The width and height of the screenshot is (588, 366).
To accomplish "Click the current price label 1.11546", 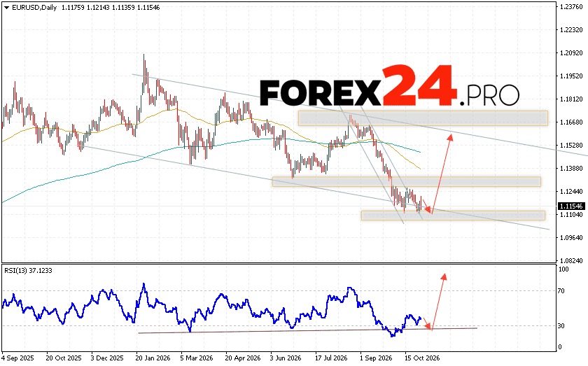I will coord(571,206).
